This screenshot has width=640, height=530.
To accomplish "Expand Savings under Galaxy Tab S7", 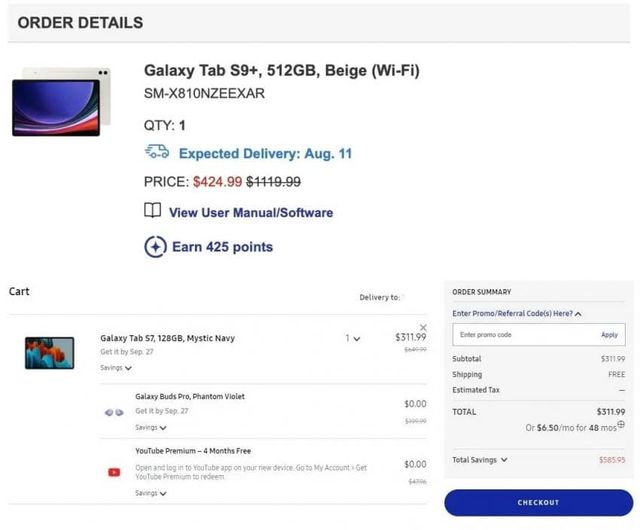I will click(116, 368).
